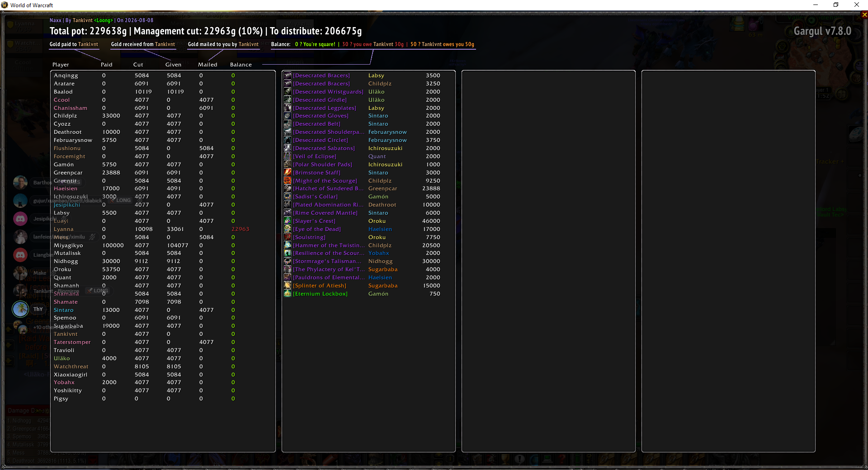
Task: Select player 'Watchthreat' in the player list
Action: point(71,367)
